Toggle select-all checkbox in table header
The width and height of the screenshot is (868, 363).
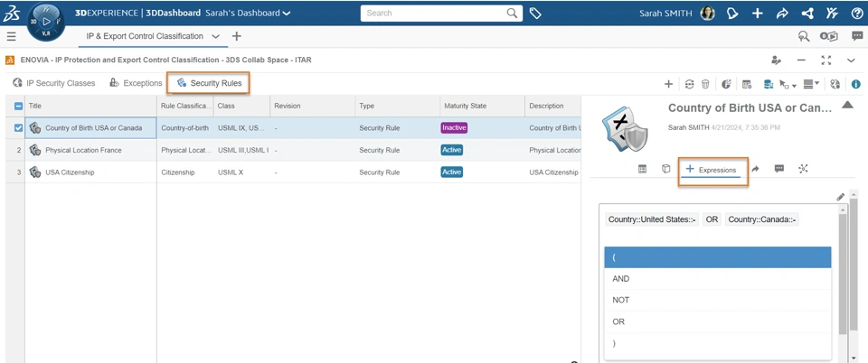18,106
